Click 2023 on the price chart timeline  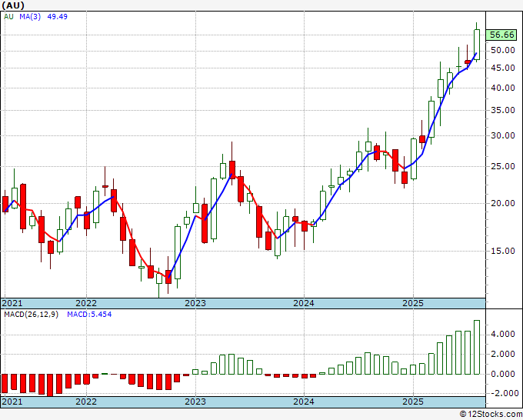(195, 303)
